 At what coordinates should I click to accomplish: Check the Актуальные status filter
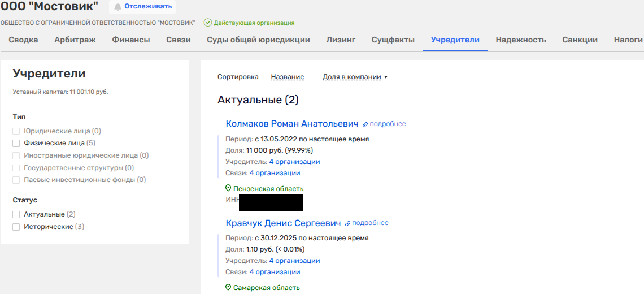[16, 214]
